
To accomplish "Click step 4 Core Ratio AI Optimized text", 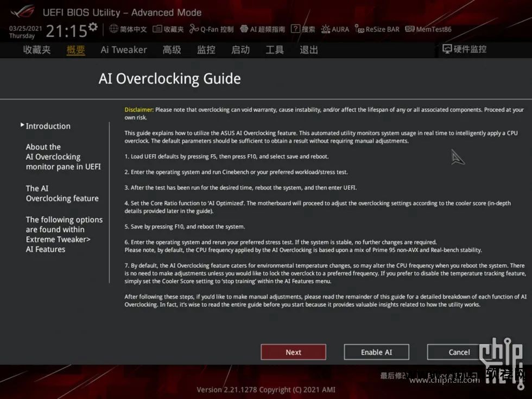I will tap(318, 207).
